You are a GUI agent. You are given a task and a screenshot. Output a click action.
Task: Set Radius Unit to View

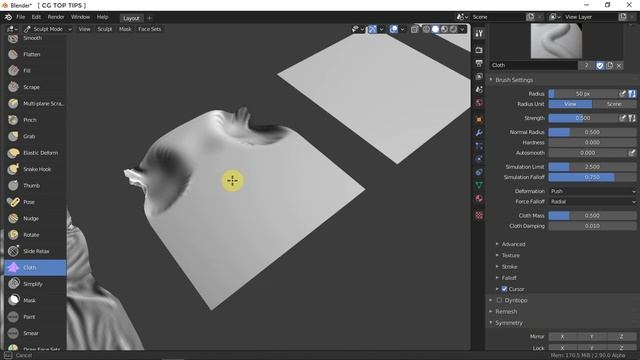(x=570, y=104)
